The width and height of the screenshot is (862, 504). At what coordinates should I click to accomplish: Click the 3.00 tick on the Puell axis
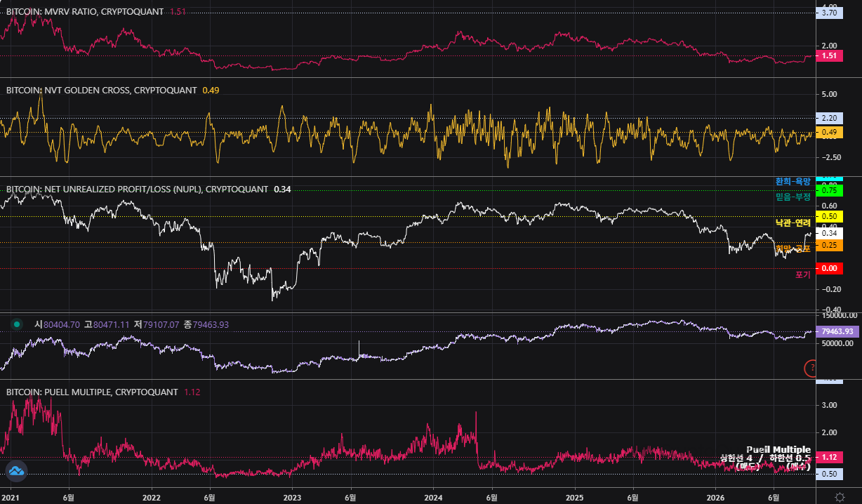[829, 405]
